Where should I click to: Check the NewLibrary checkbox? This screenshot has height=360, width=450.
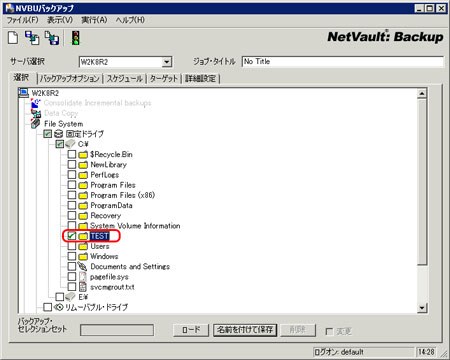(x=72, y=165)
